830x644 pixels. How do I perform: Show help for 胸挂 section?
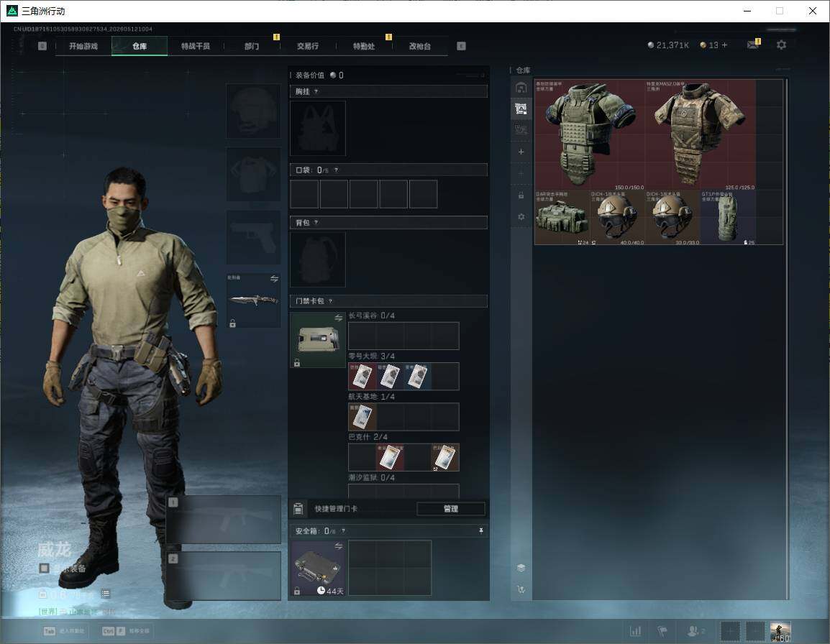(x=316, y=91)
